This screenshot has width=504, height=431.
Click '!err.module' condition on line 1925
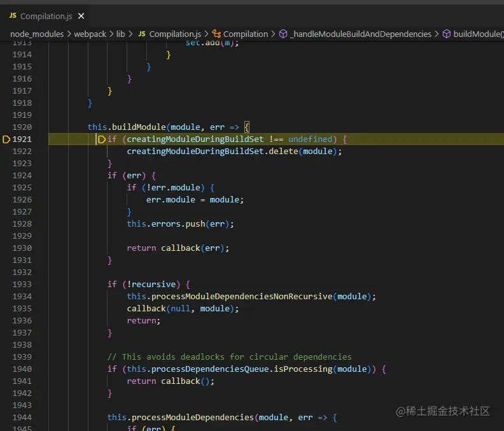[173, 188]
